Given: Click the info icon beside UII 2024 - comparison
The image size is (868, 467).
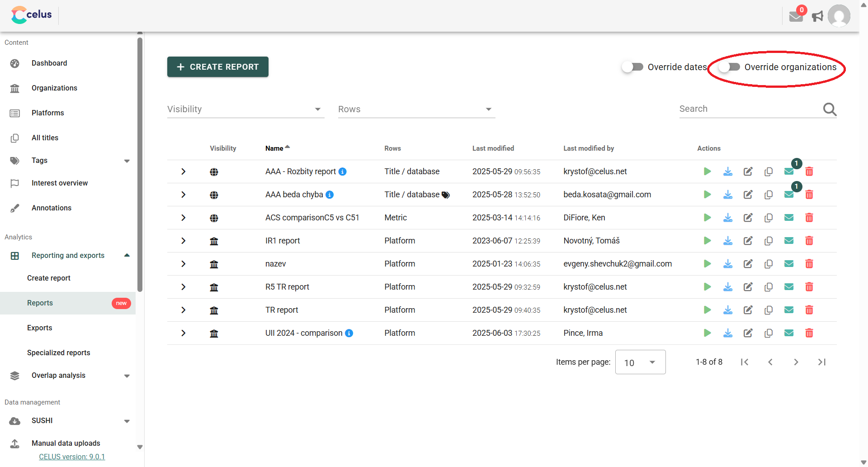Looking at the screenshot, I should click(349, 333).
